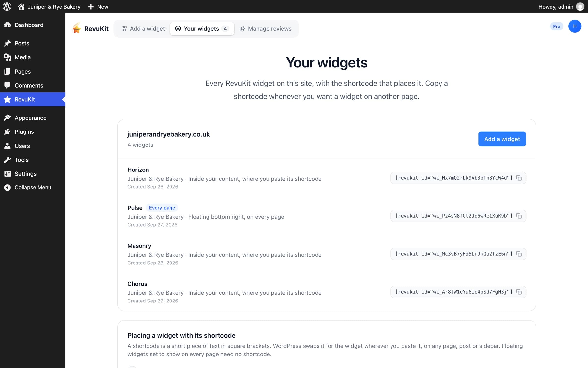Click the Dashboard gauge icon

(7, 25)
